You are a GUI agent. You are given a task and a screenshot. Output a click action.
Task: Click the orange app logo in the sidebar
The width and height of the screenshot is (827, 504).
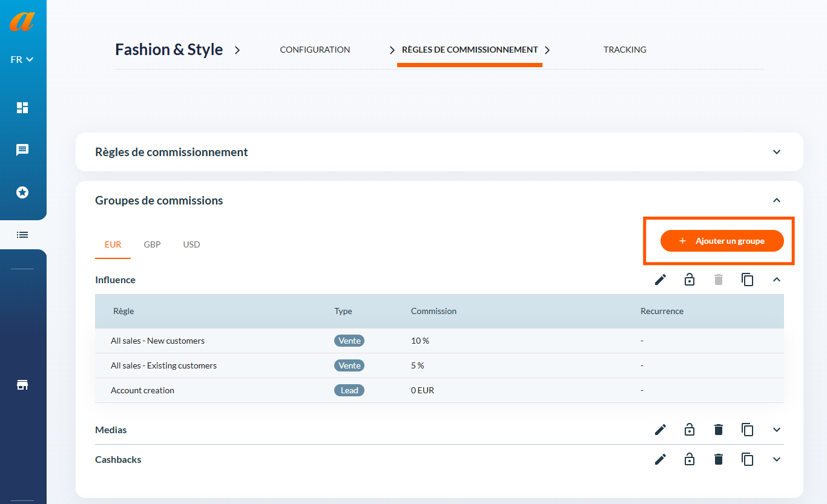click(22, 22)
